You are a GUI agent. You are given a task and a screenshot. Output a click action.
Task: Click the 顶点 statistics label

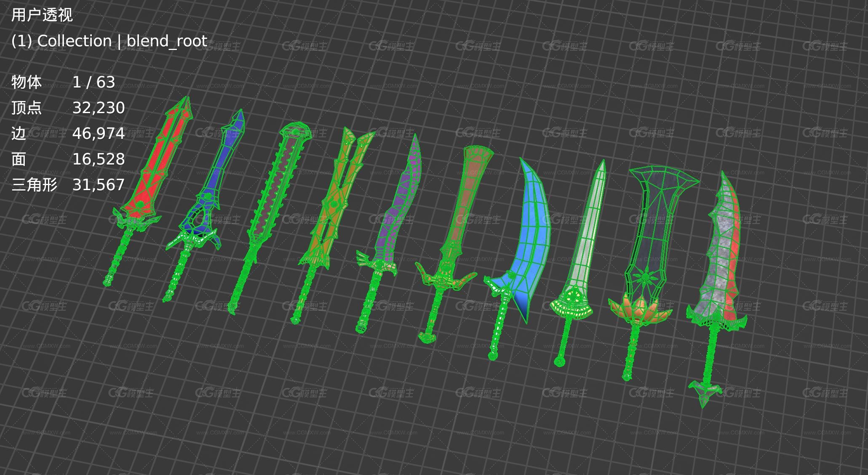[27, 108]
